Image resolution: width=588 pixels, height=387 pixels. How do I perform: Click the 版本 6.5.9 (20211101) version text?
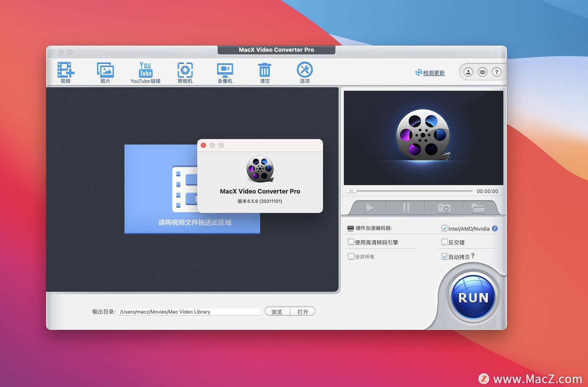click(260, 201)
